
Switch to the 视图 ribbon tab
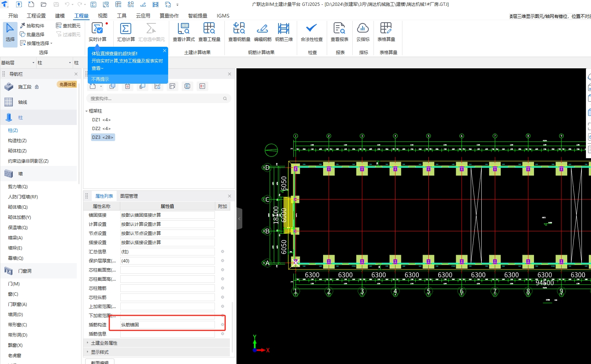coord(103,16)
